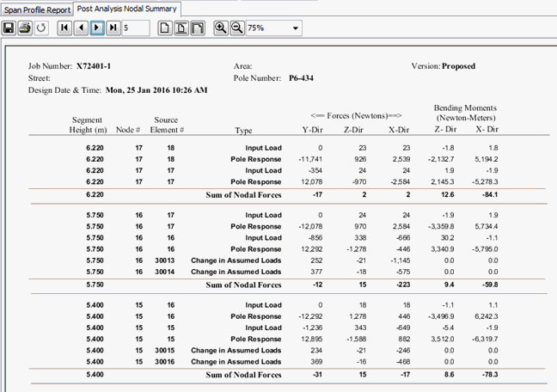Click Sum of Nodal Forces for 6.220

(243, 195)
